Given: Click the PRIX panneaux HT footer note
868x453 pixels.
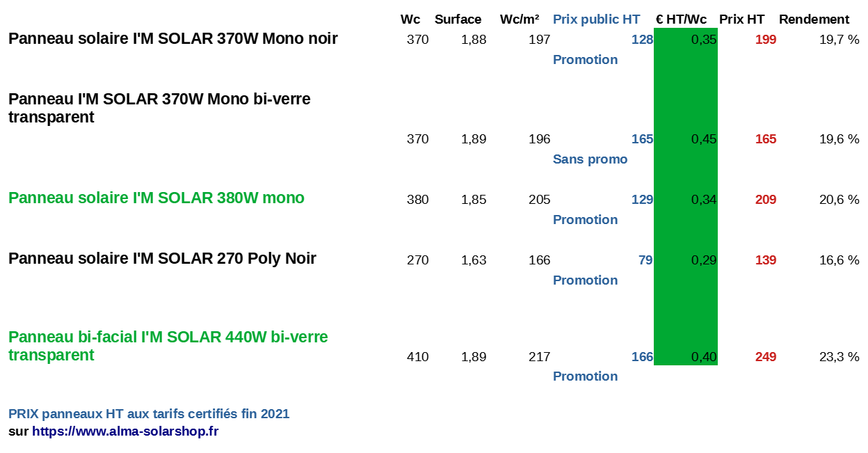Looking at the screenshot, I should coord(149,414).
